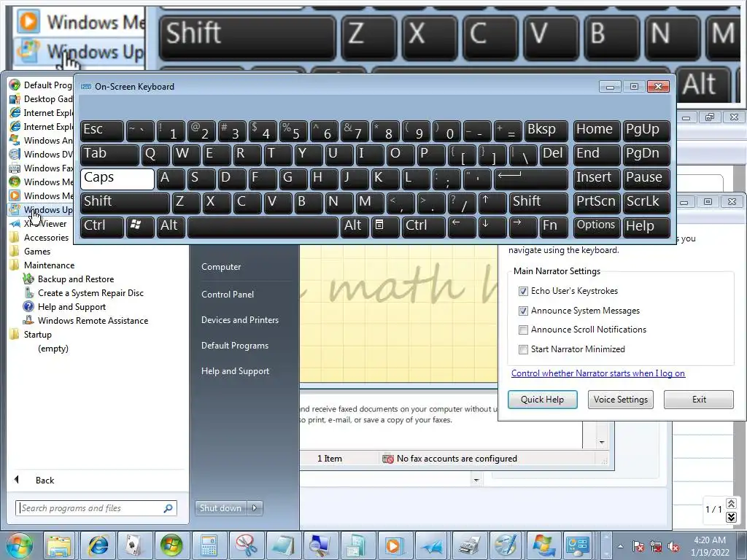
Task: Open the Solitaire cards taskbar icon
Action: (x=134, y=545)
